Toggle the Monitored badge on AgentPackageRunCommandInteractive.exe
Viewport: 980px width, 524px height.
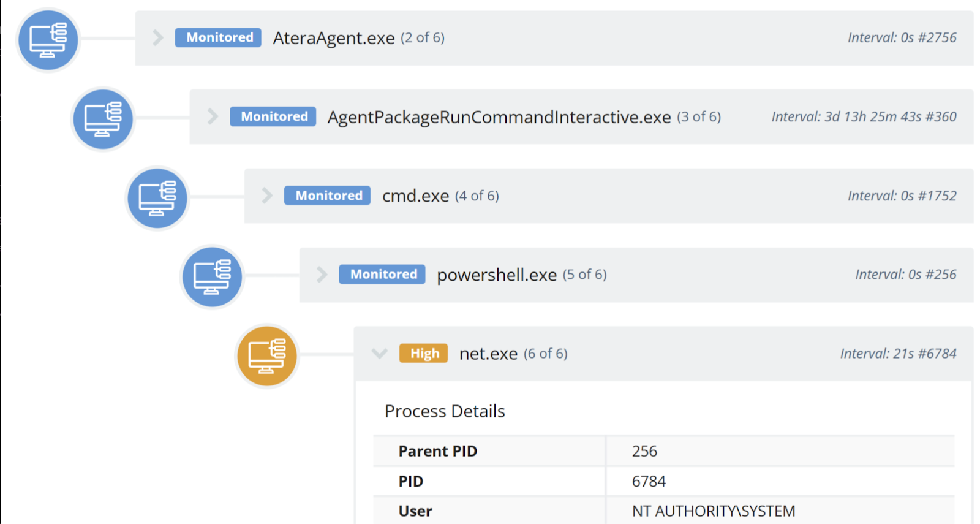coord(273,116)
